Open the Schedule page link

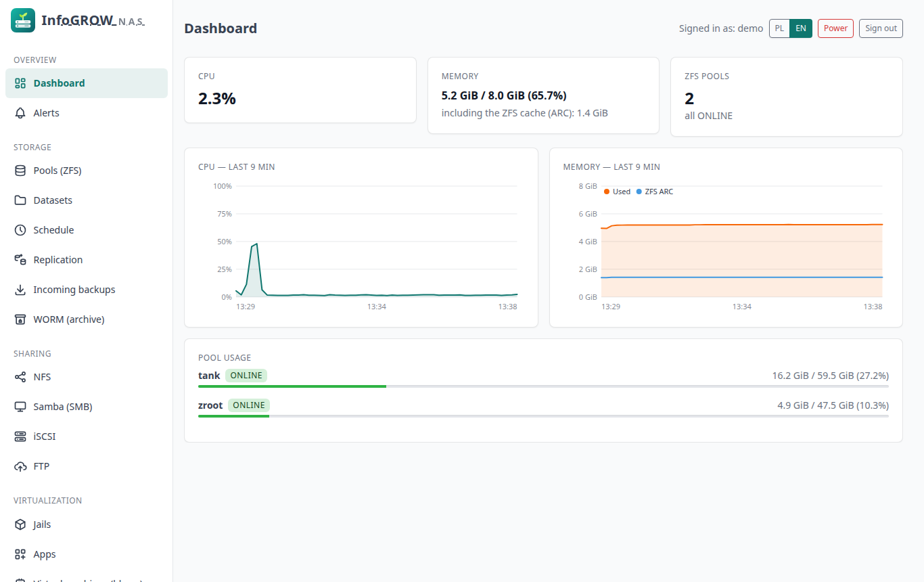(x=87, y=230)
